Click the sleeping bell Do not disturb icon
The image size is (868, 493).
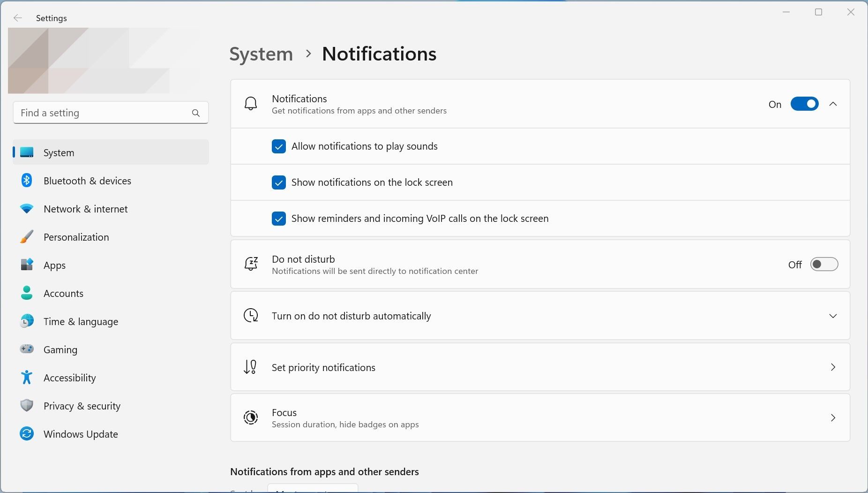tap(251, 264)
